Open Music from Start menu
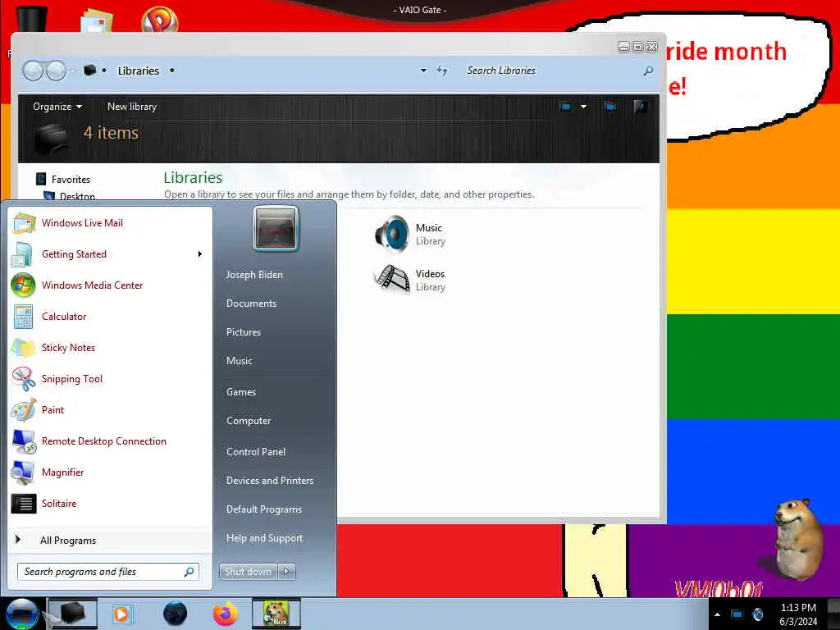The height and width of the screenshot is (630, 840). coord(239,361)
